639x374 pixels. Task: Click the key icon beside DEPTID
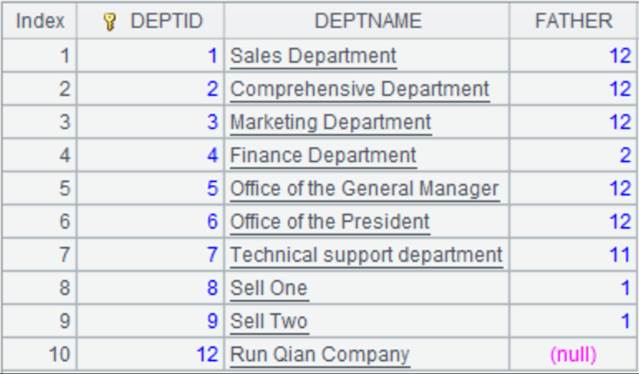(110, 22)
